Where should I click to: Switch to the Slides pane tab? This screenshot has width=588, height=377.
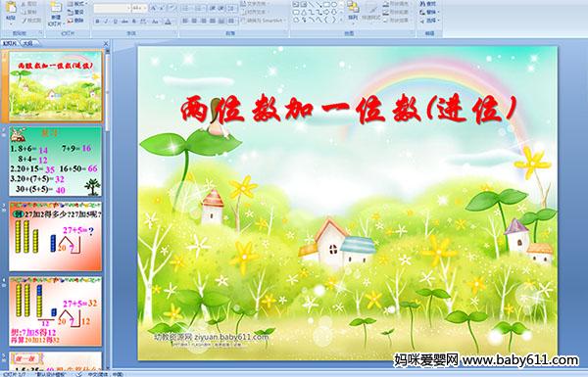(10, 43)
